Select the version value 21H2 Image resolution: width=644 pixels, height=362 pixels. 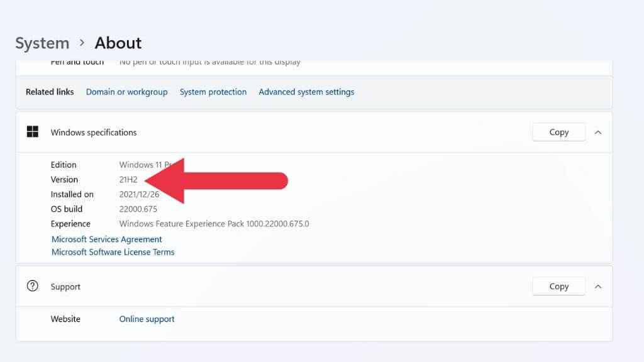[128, 179]
